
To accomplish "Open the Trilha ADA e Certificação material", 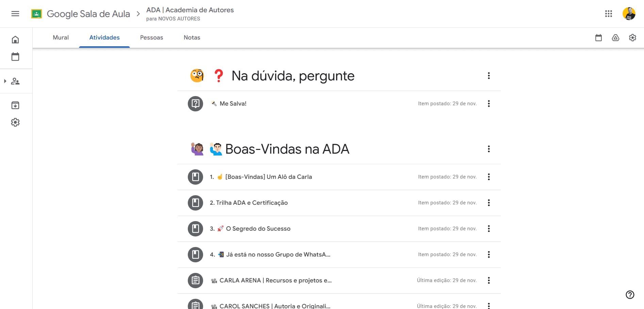I will click(x=249, y=203).
